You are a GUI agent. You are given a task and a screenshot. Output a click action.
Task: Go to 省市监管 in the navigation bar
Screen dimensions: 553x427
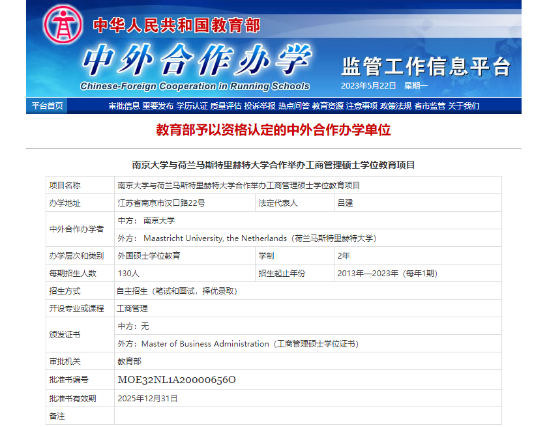click(430, 106)
